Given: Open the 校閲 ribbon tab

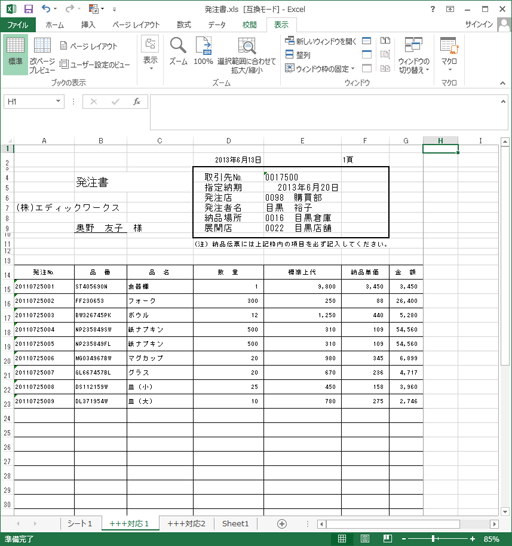Looking at the screenshot, I should [x=249, y=25].
